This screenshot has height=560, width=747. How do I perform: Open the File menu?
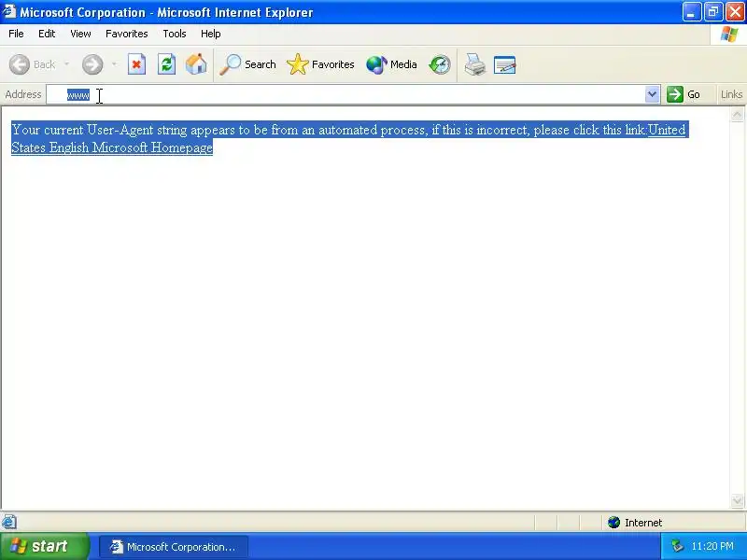pos(16,34)
